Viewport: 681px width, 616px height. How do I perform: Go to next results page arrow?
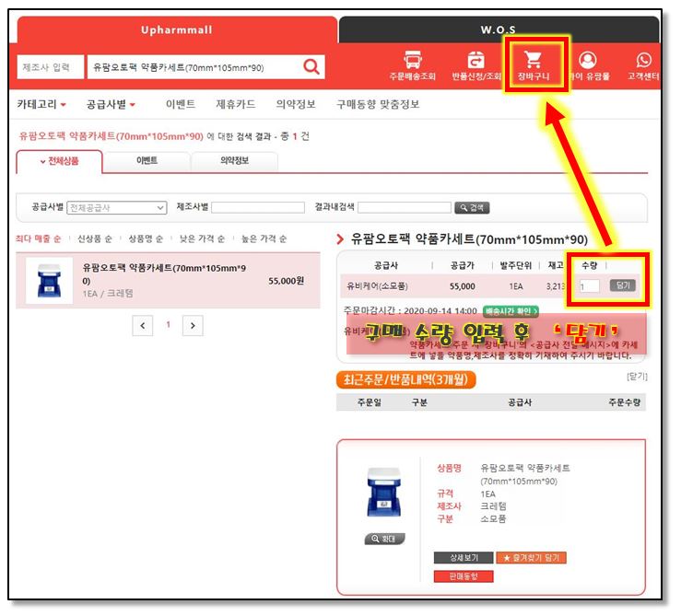(192, 325)
